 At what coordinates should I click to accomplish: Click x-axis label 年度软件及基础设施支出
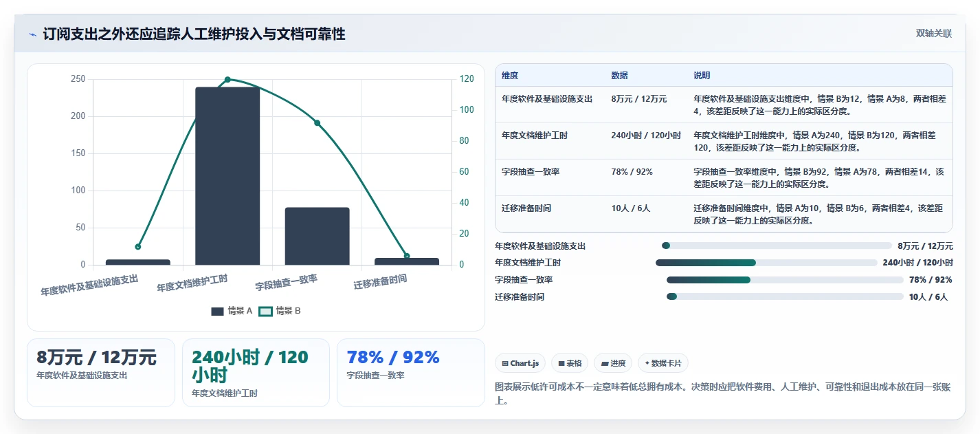point(89,285)
